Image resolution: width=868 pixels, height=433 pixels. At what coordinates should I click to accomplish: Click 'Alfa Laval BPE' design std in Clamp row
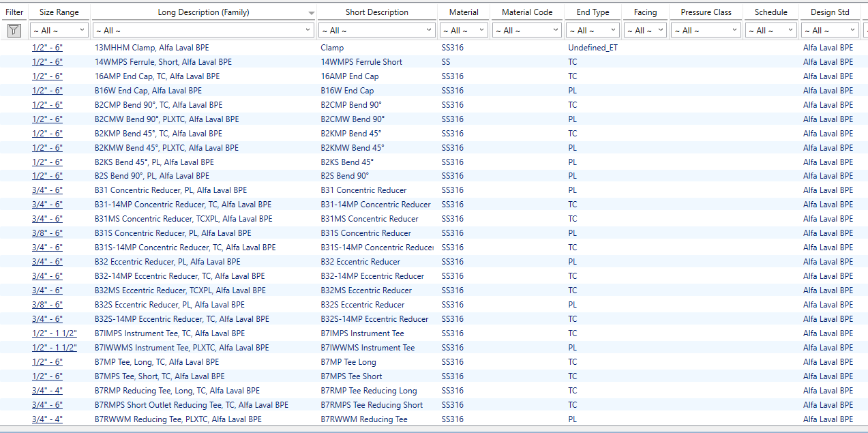[828, 48]
